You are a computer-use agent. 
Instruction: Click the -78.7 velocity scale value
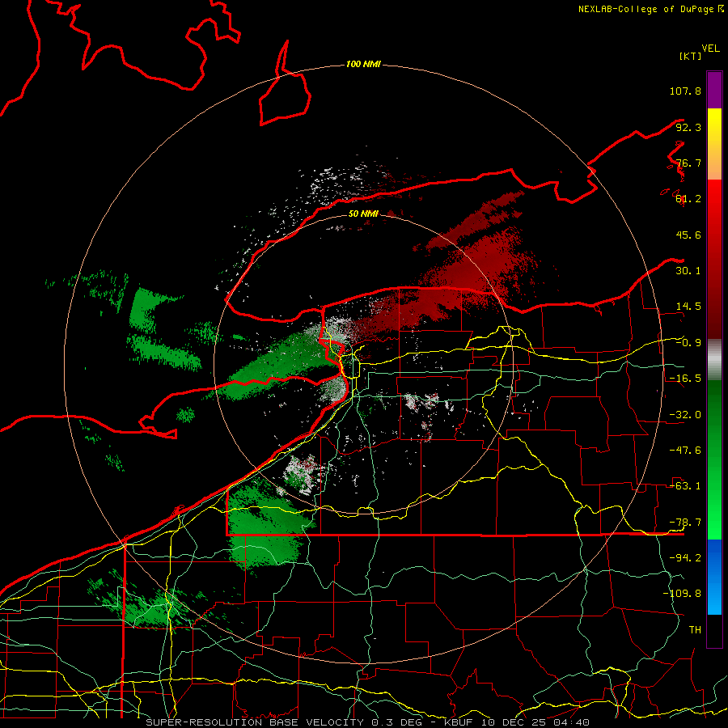[x=685, y=523]
